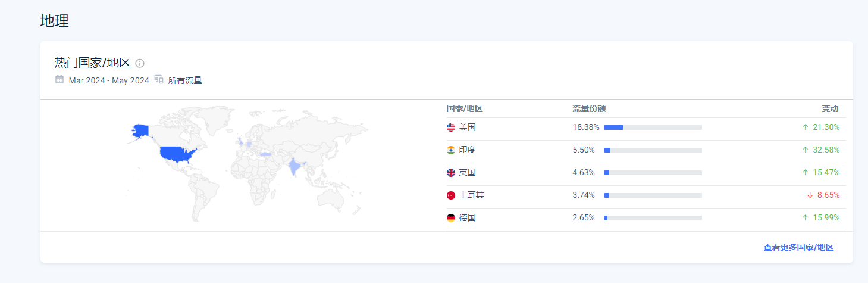Click the 变动 column header
The height and width of the screenshot is (283, 868).
coord(830,108)
